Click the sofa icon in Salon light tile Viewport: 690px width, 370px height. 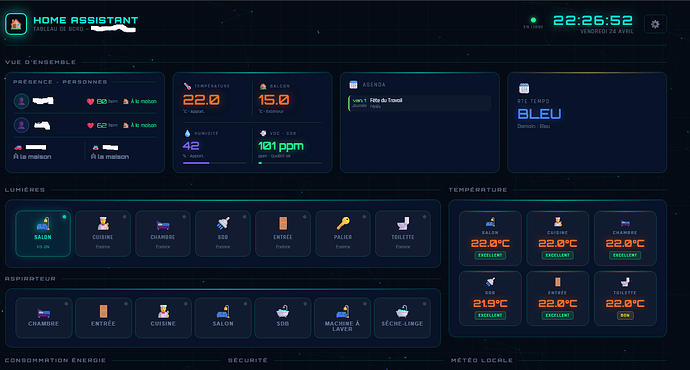(x=43, y=224)
